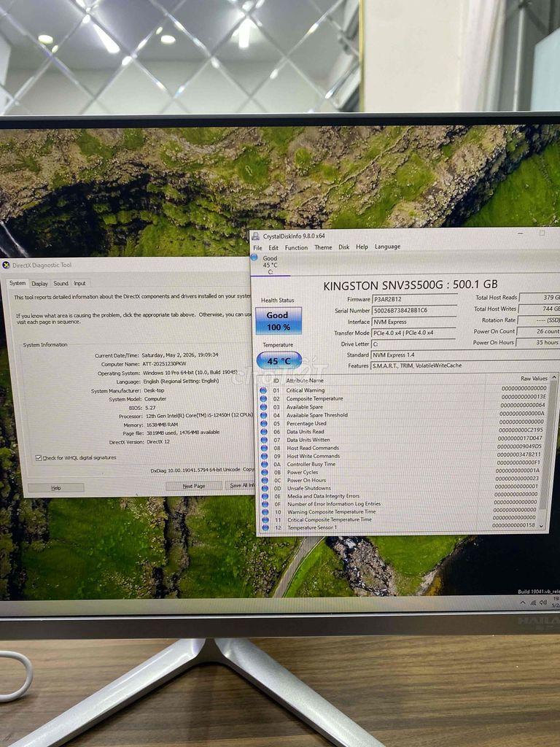The width and height of the screenshot is (560, 747).
Task: Click the Standard field NVM Express 1.4
Action: [x=465, y=355]
